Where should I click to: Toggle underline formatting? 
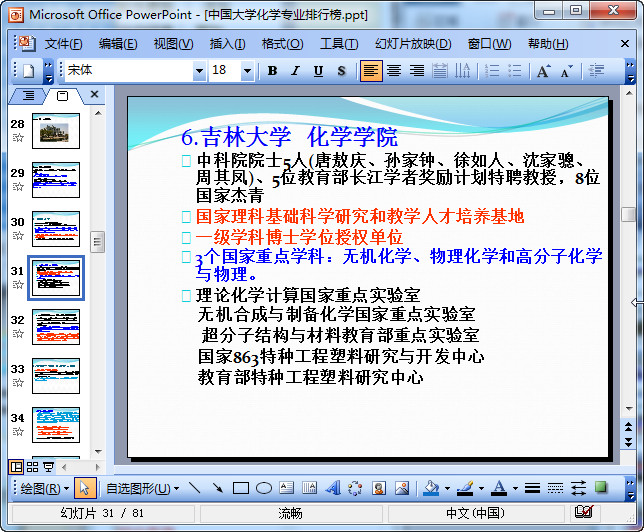click(x=318, y=71)
